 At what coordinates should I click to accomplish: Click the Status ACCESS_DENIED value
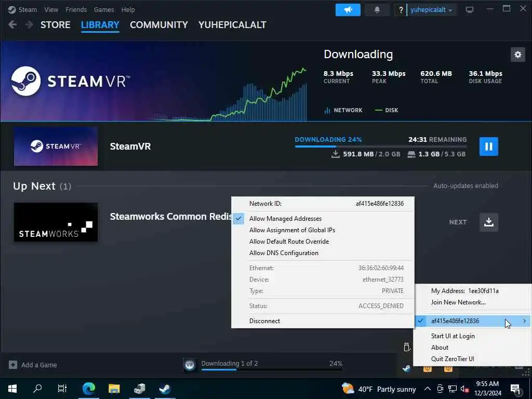pyautogui.click(x=381, y=306)
